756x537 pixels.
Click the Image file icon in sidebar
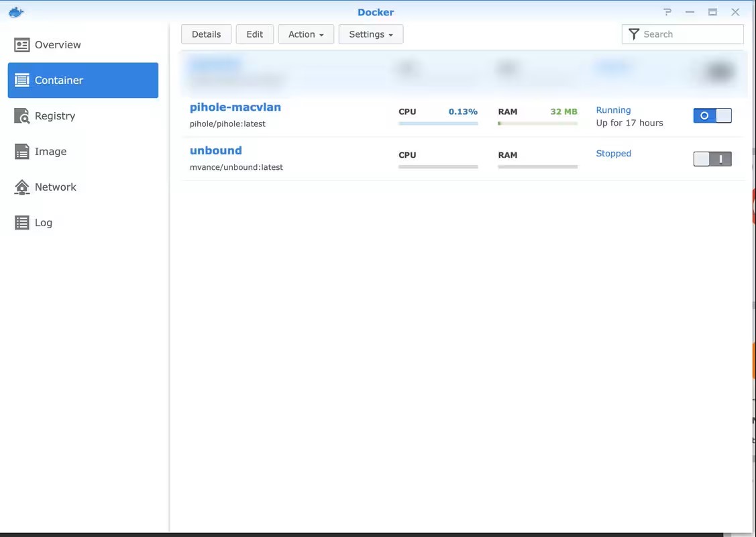[22, 152]
